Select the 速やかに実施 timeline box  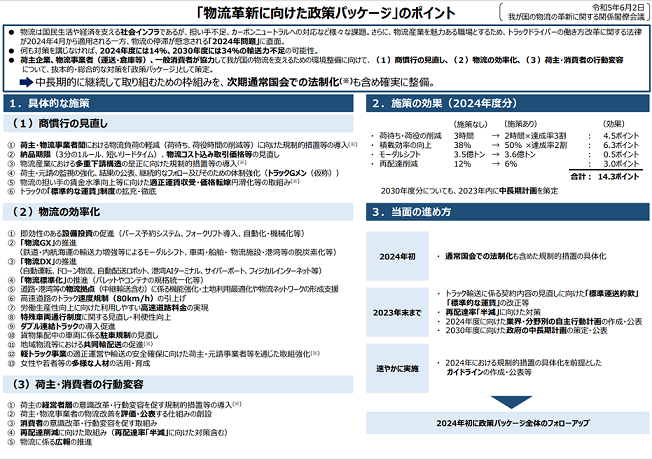tap(397, 368)
